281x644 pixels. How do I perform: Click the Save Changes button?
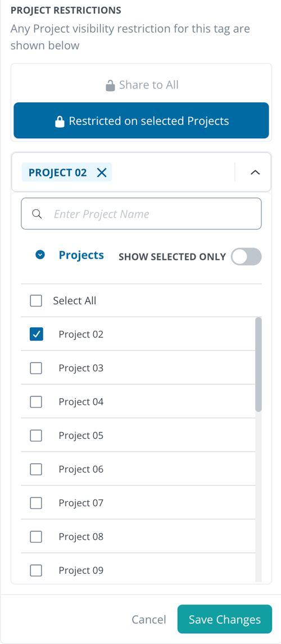click(225, 619)
